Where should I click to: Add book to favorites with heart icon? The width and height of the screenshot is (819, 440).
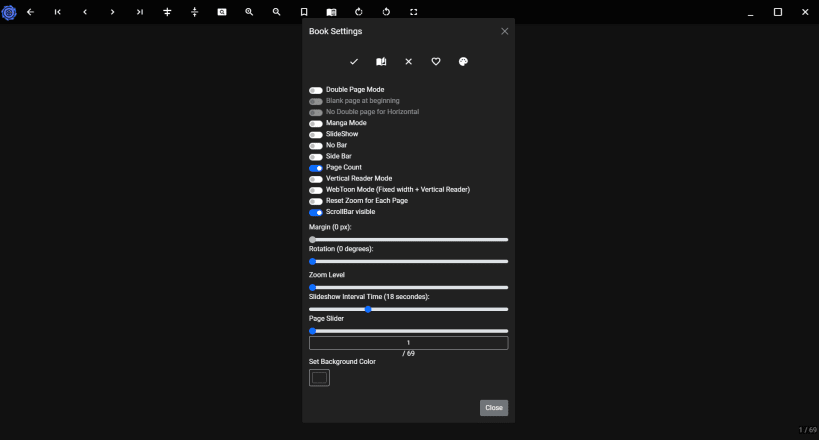[436, 62]
